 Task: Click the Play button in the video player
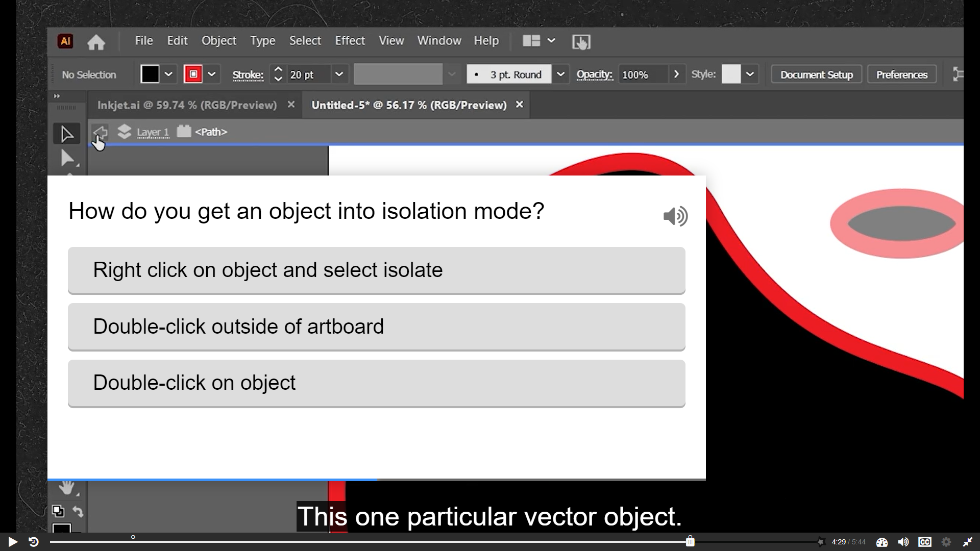[13, 542]
